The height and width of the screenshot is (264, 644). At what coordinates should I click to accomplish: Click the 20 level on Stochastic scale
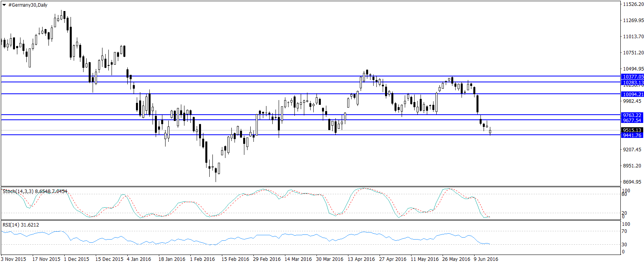pyautogui.click(x=624, y=213)
